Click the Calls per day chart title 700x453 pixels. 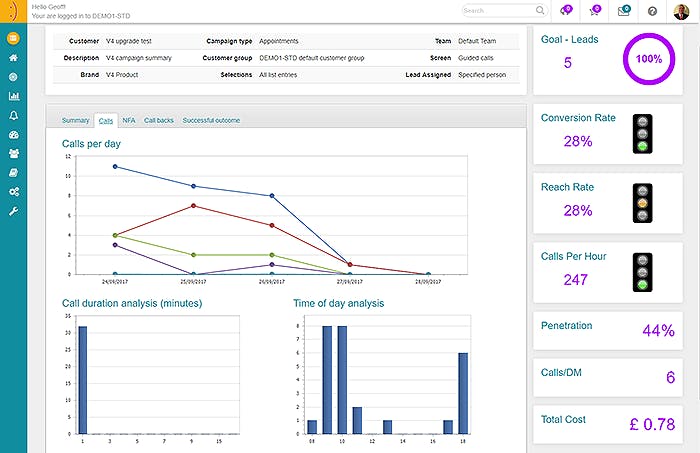pos(91,144)
